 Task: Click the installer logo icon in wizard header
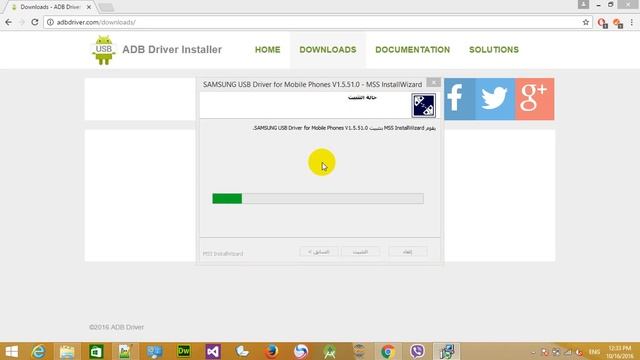point(423,105)
